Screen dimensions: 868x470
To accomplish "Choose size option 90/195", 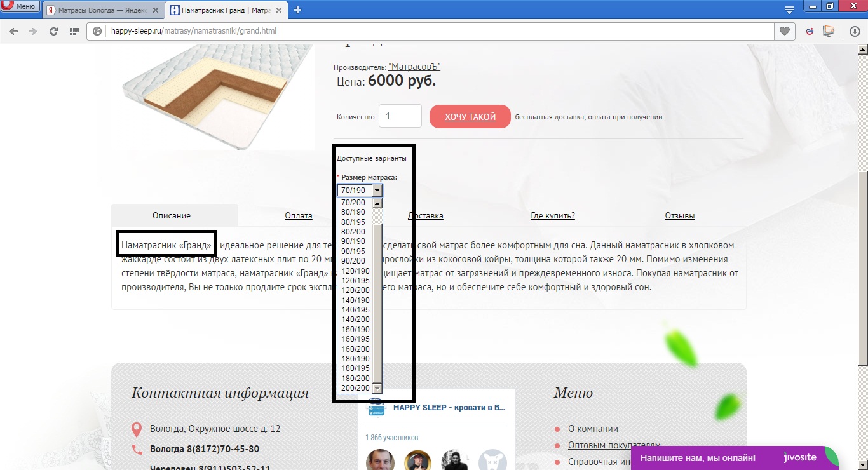I will (x=353, y=252).
